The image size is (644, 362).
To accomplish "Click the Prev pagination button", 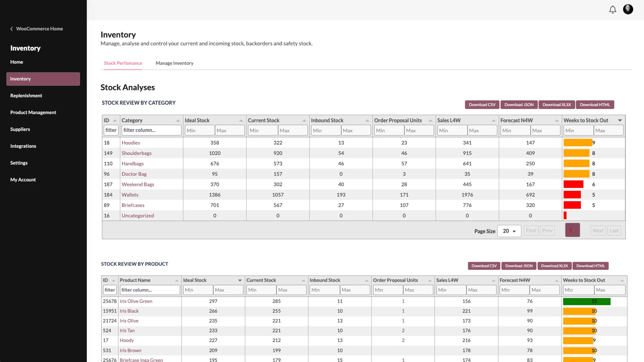I will point(547,231).
